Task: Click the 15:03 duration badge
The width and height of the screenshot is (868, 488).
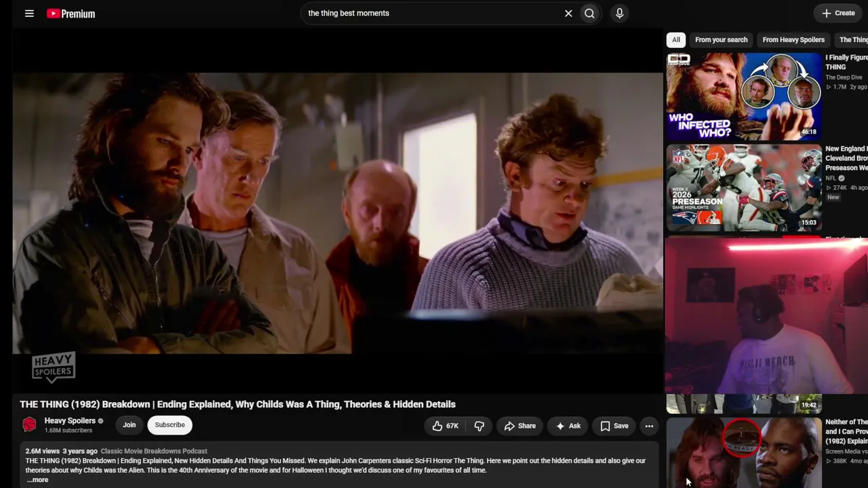Action: point(809,222)
